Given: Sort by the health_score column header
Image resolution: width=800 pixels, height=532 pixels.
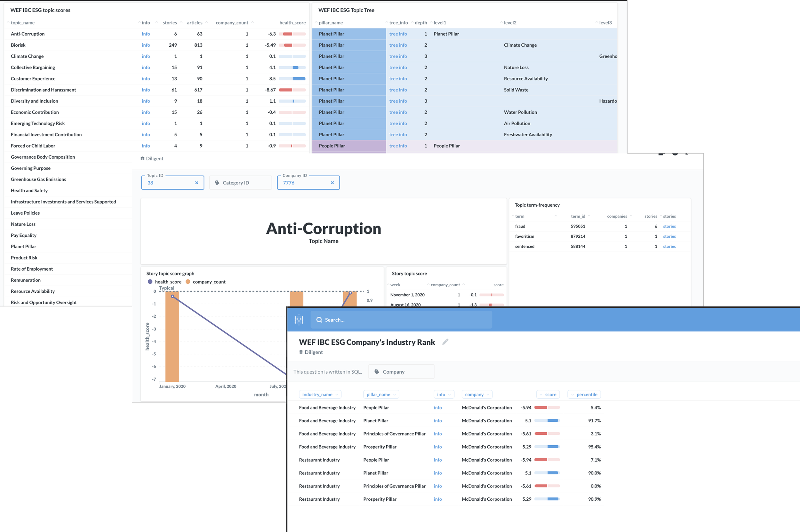Looking at the screenshot, I should click(x=292, y=23).
